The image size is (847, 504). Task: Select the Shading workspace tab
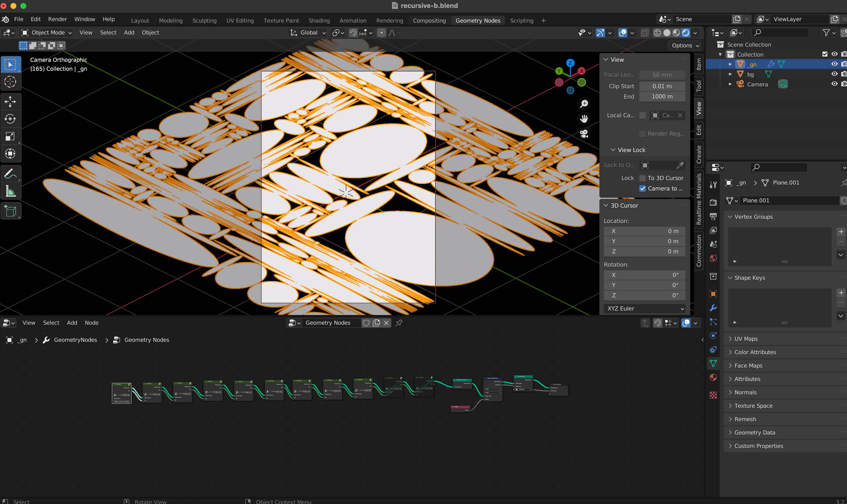[319, 20]
